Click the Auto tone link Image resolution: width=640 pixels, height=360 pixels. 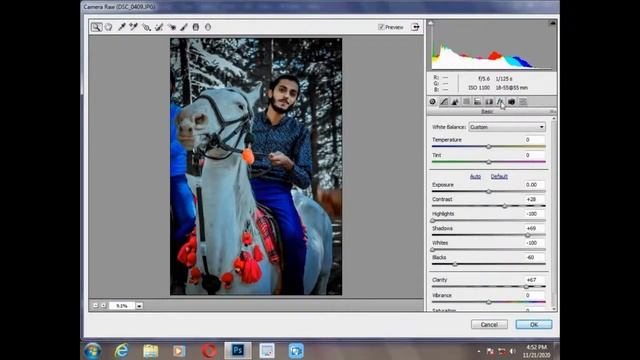point(475,176)
